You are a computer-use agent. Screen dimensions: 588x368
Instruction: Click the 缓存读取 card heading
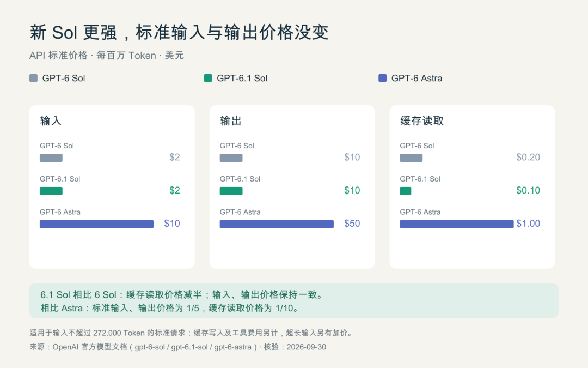point(422,121)
